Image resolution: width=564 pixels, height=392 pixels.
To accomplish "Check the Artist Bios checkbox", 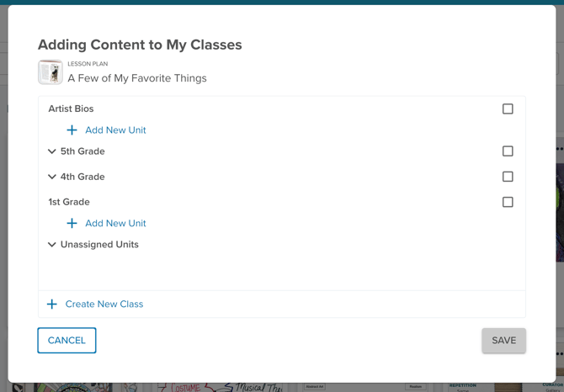I will coord(508,109).
